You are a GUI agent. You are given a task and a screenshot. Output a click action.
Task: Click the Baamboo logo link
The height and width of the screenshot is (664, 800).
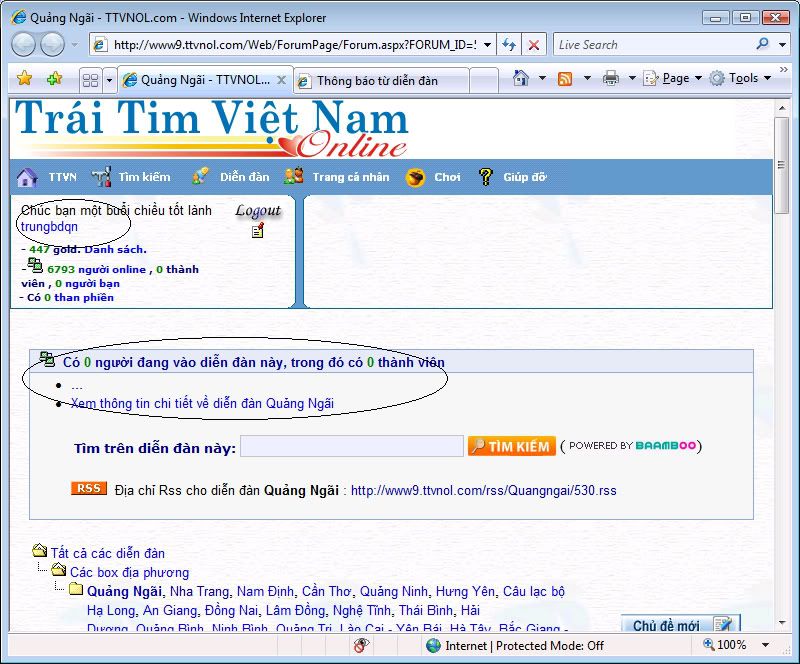[x=666, y=446]
